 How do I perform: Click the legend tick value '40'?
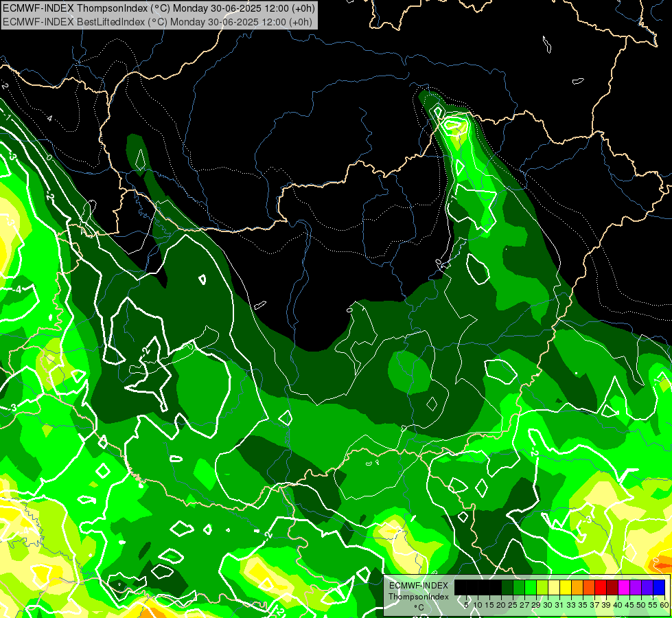click(x=618, y=605)
